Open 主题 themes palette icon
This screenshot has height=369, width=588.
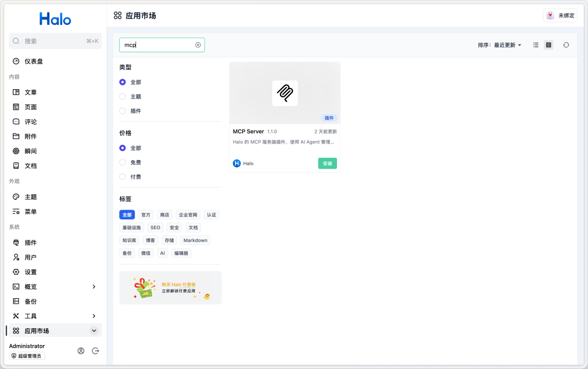(x=16, y=197)
